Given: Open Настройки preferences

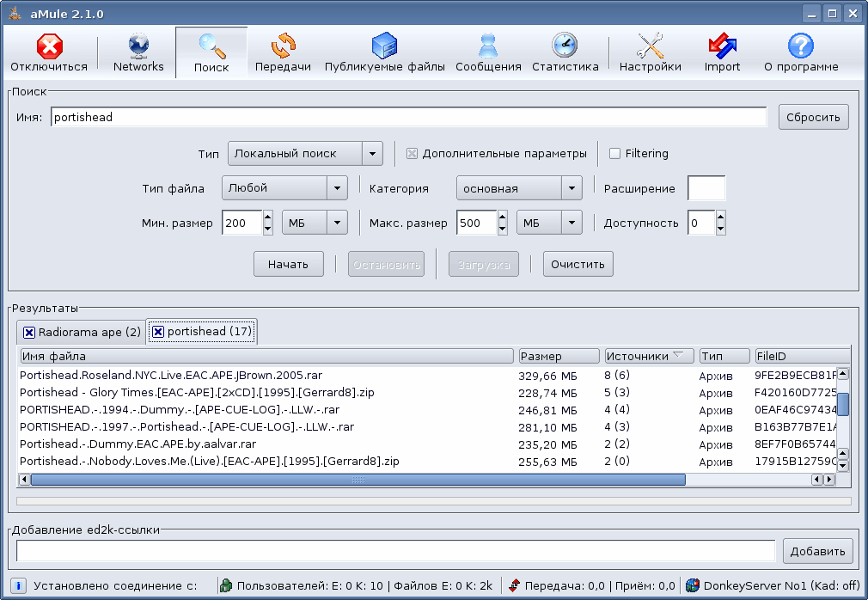Looking at the screenshot, I should [x=650, y=52].
